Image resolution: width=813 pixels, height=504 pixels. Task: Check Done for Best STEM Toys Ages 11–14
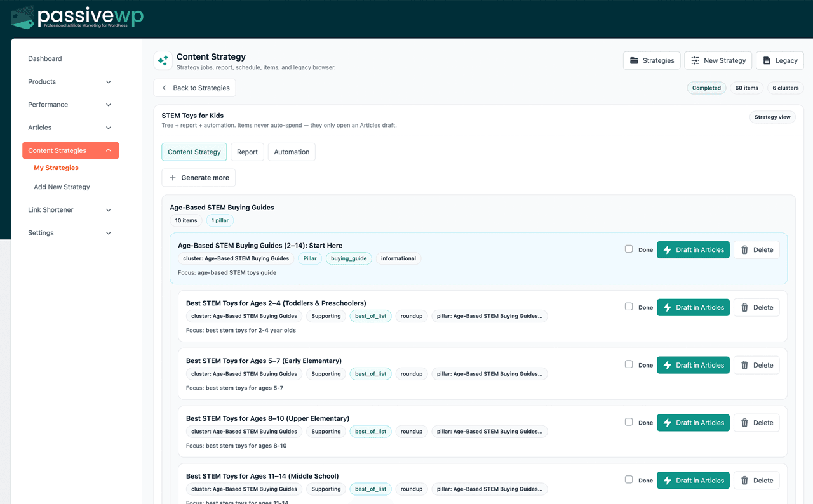(x=629, y=479)
